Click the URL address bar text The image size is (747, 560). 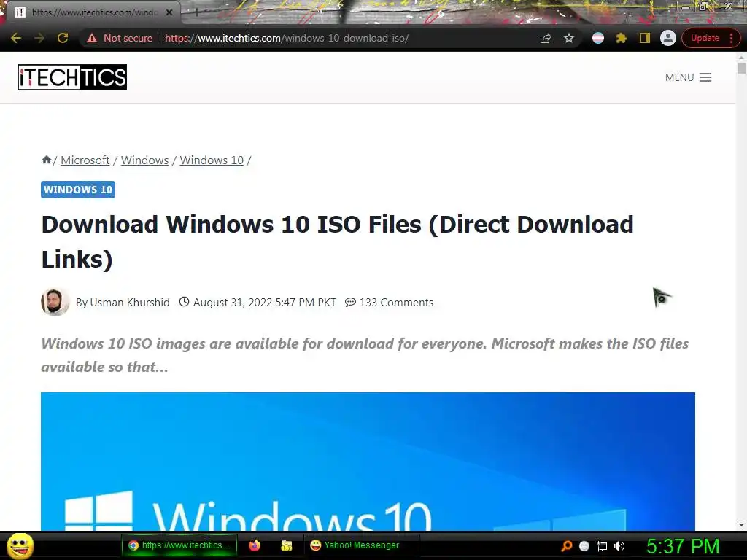pos(287,38)
